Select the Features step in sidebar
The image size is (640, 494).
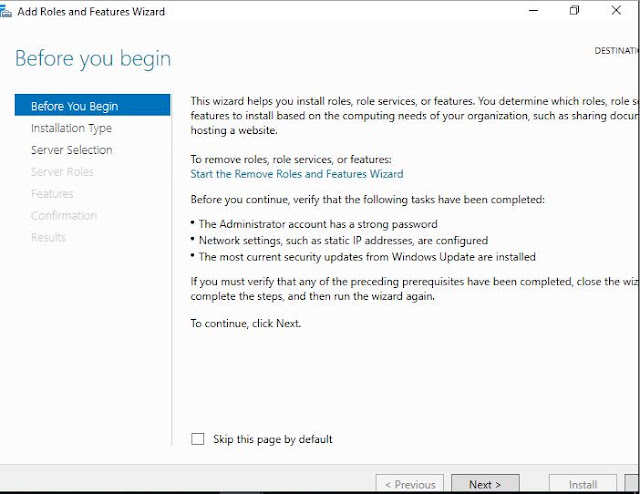52,194
